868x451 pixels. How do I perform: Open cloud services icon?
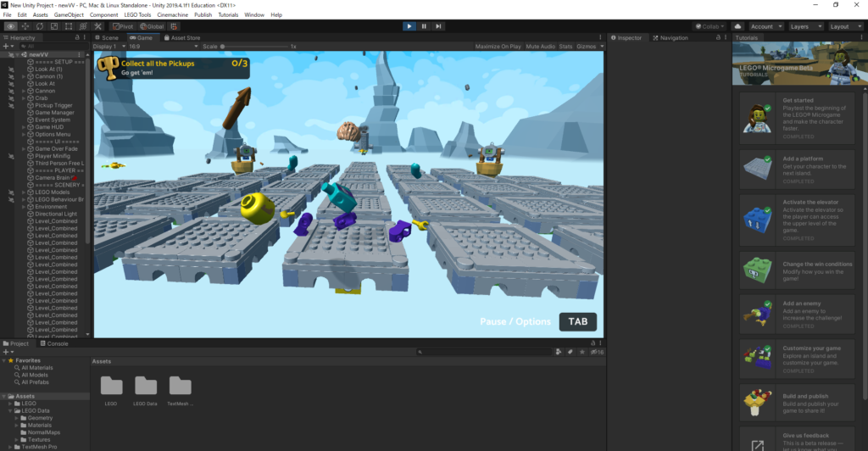click(737, 26)
